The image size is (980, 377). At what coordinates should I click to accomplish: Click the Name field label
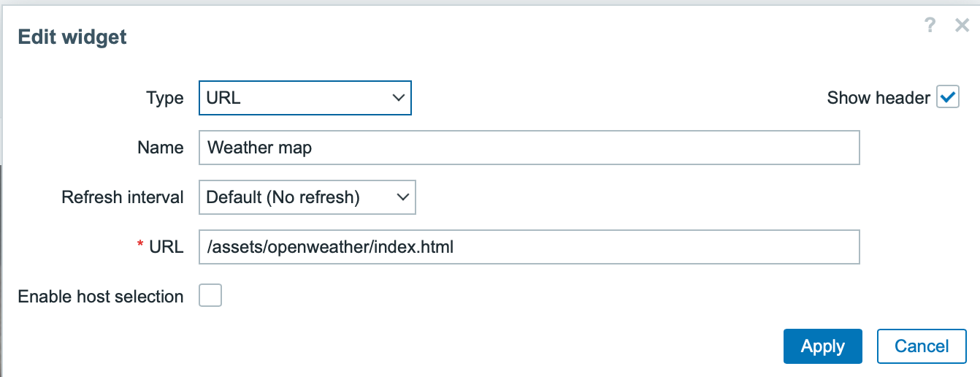click(x=161, y=148)
